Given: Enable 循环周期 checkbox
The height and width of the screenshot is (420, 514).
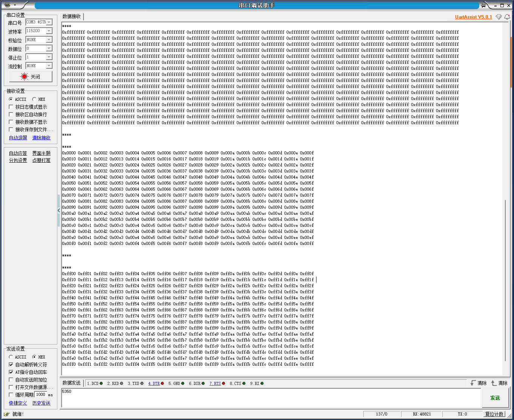Looking at the screenshot, I should click(11, 395).
